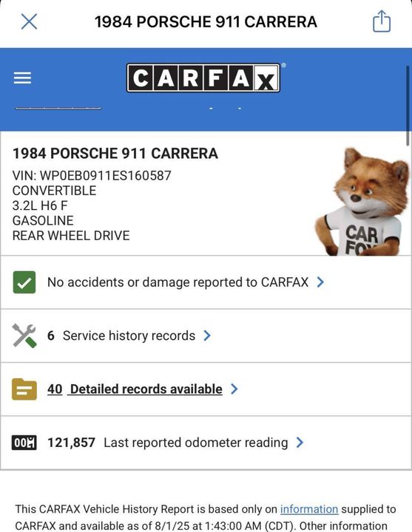This screenshot has height=532, width=412.
Task: Open the 40 Detailed records available link
Action: pos(135,389)
